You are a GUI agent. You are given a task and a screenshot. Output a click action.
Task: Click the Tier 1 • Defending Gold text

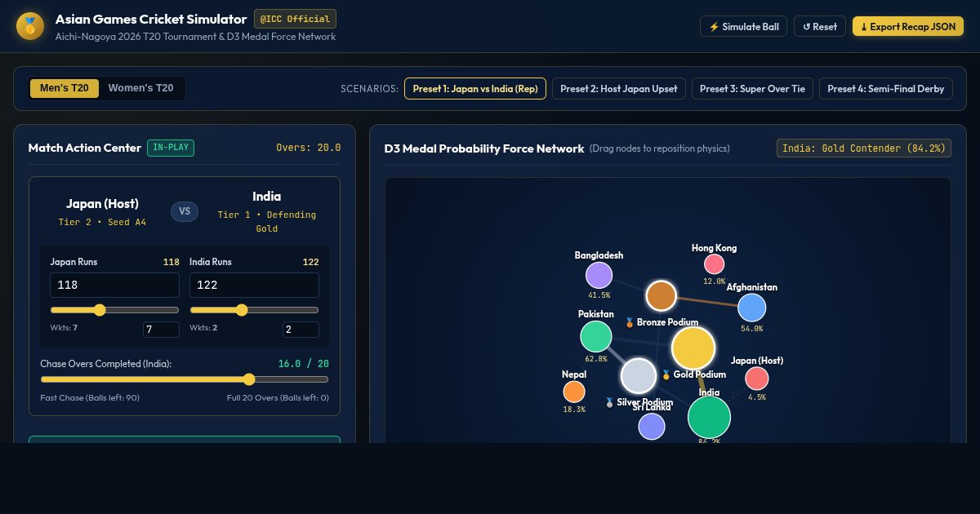coord(267,222)
